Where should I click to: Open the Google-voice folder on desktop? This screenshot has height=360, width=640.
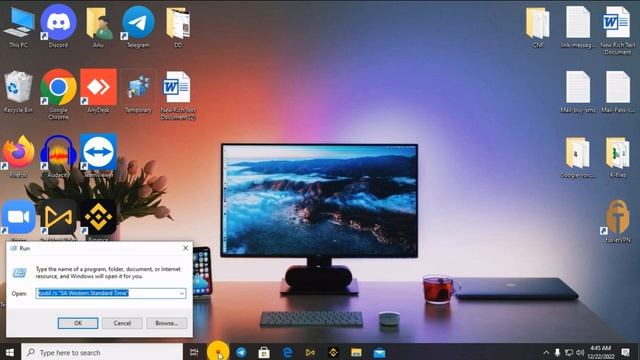click(x=578, y=157)
